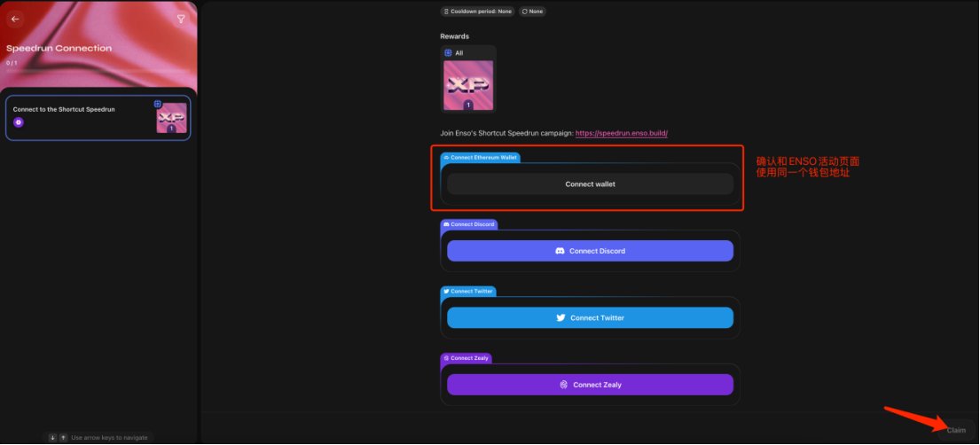Image resolution: width=980 pixels, height=445 pixels.
Task: Open the filter funnel icon
Action: tap(181, 19)
